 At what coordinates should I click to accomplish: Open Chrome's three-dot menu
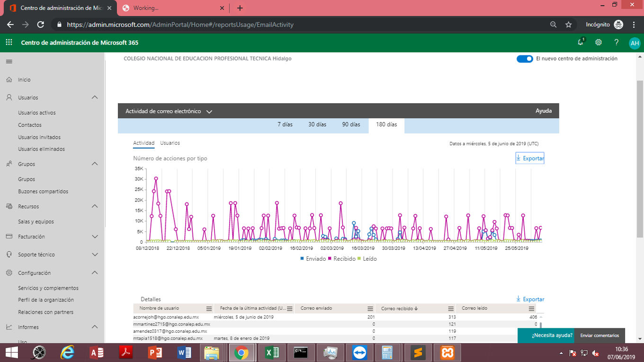click(x=634, y=25)
